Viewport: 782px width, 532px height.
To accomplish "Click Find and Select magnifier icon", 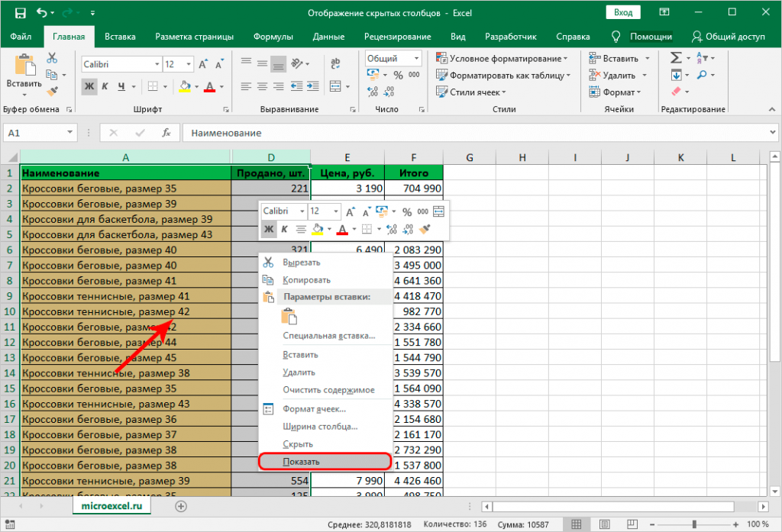I will click(x=702, y=75).
